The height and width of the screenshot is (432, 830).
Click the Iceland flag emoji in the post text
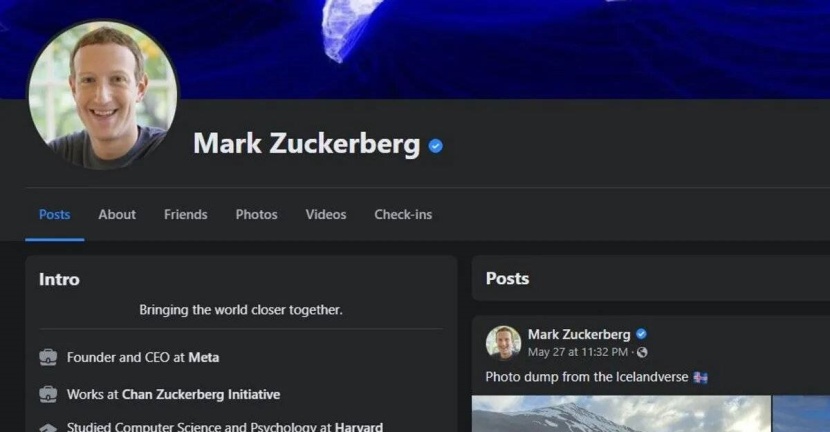coord(701,377)
